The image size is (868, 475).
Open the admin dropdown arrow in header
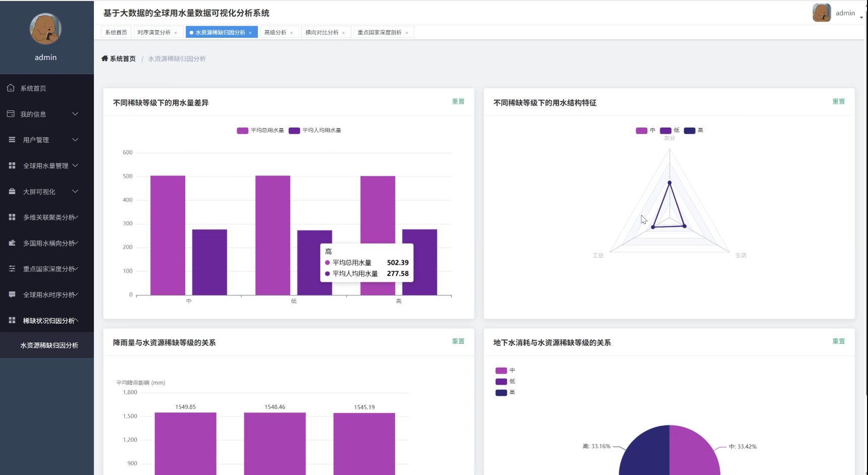click(x=861, y=17)
